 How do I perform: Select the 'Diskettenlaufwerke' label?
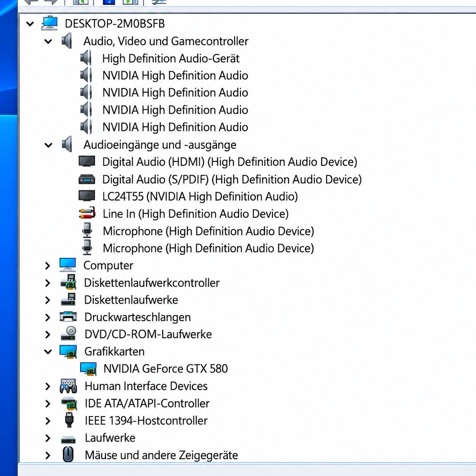pos(131,300)
